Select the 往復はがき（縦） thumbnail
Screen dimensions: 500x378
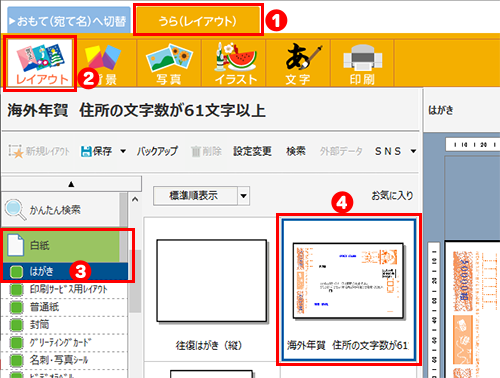(x=211, y=281)
